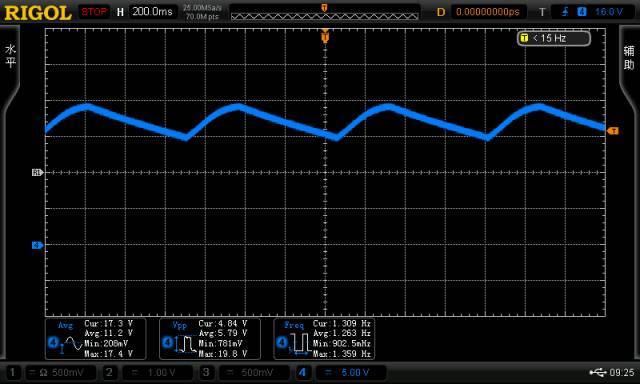Select the 16.0 V trigger level
Screen dimensions: 640x384
(x=609, y=12)
